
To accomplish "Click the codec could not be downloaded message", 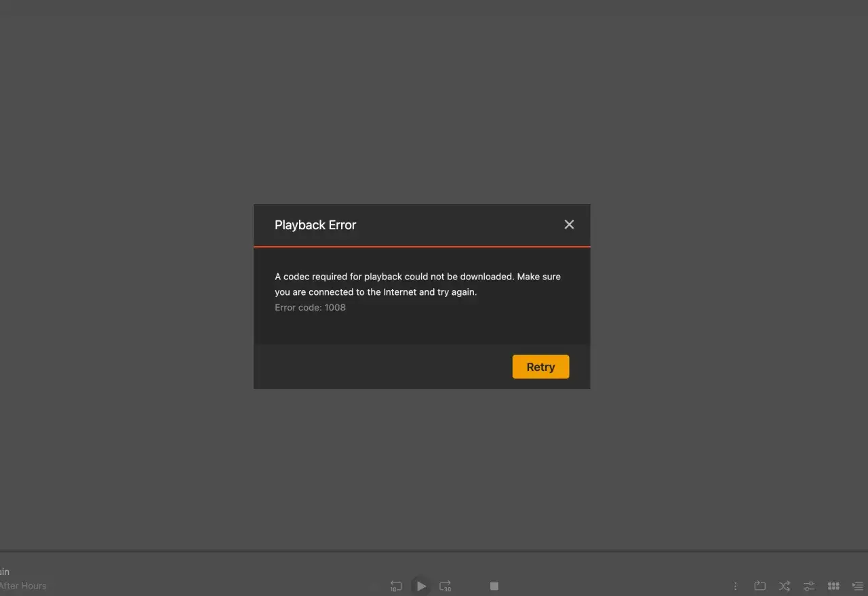I will point(418,284).
